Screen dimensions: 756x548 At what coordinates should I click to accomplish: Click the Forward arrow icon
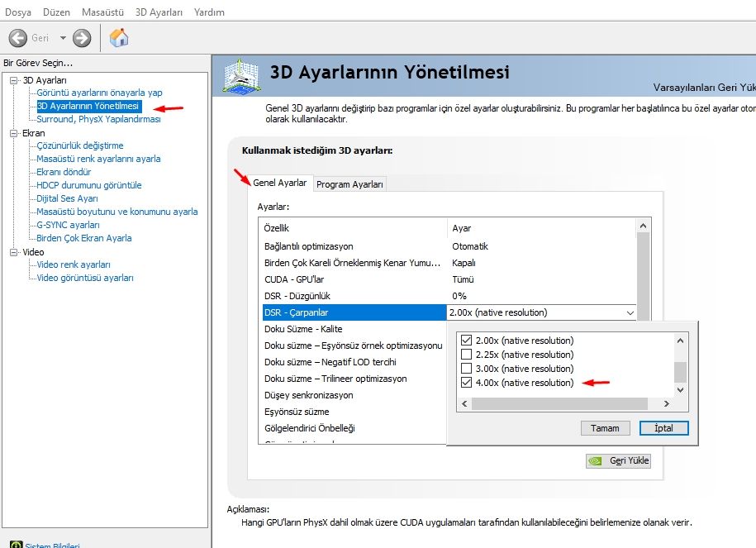point(82,38)
